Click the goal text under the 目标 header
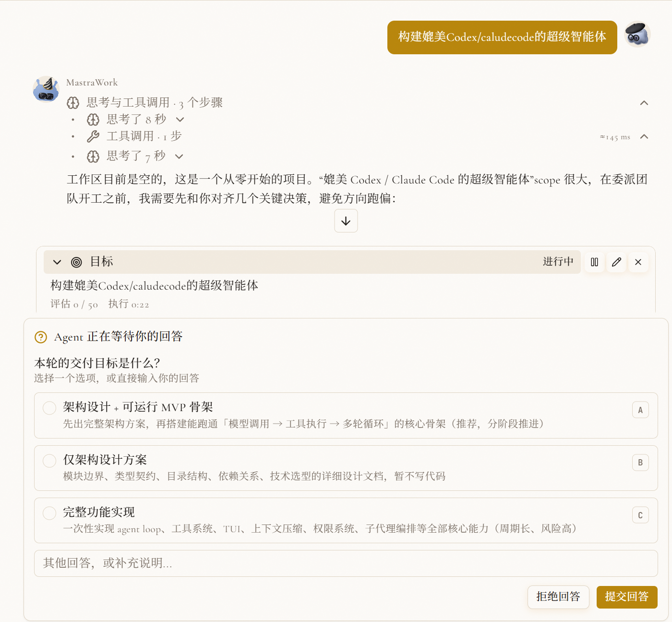672x622 pixels. pyautogui.click(x=155, y=286)
